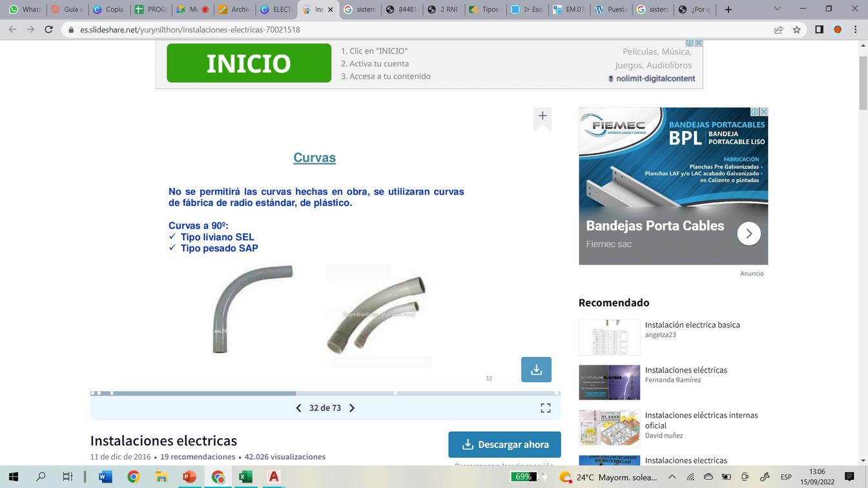Close the Fiemec ad with X icon
Viewport: 868px width, 488px height.
(x=763, y=112)
